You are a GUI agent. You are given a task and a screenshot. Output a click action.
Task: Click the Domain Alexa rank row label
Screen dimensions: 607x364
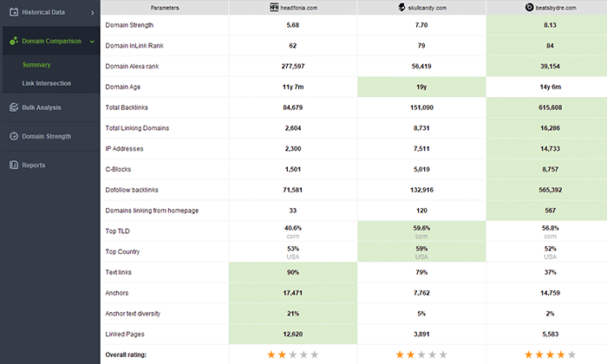[x=132, y=66]
